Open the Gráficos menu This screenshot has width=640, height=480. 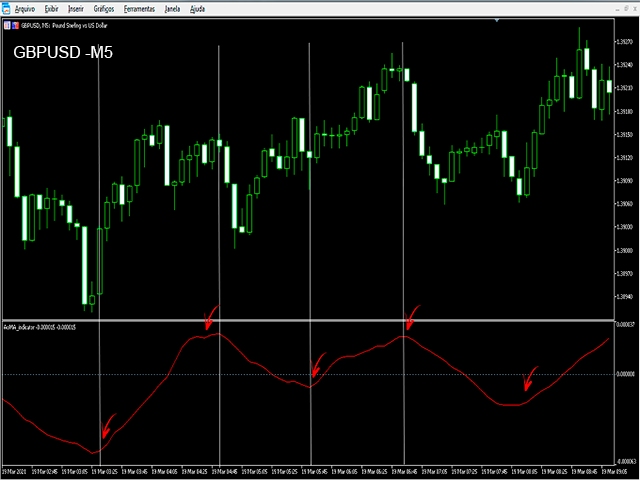[x=105, y=8]
